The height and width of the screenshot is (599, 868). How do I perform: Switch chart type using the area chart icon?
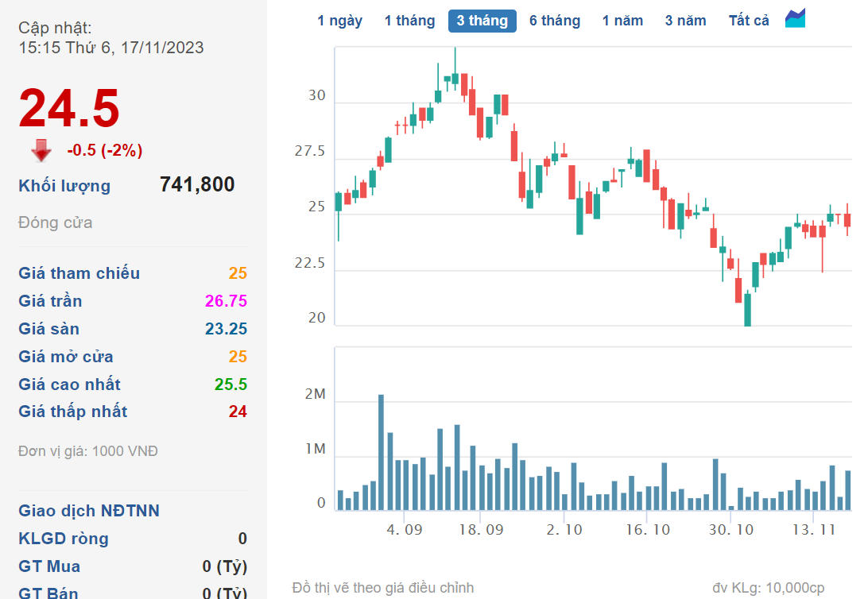tap(795, 19)
